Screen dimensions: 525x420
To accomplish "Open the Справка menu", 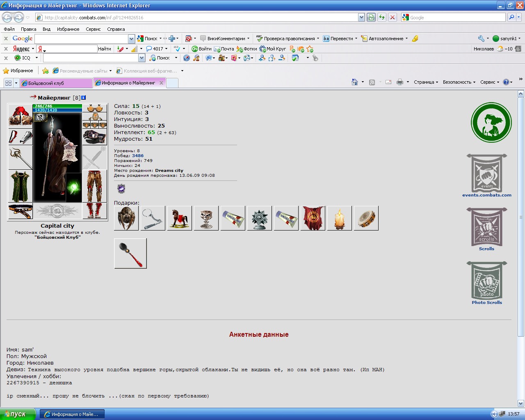I will (x=116, y=29).
